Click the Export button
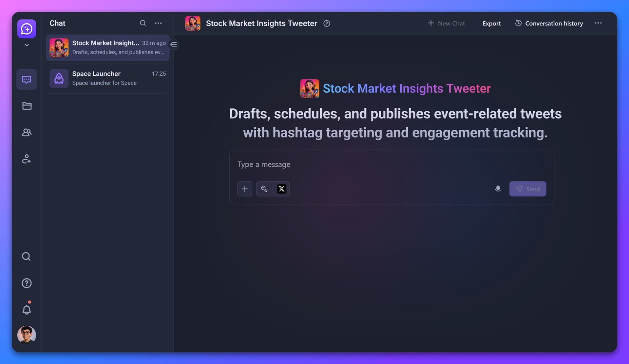629x364 pixels. click(491, 23)
